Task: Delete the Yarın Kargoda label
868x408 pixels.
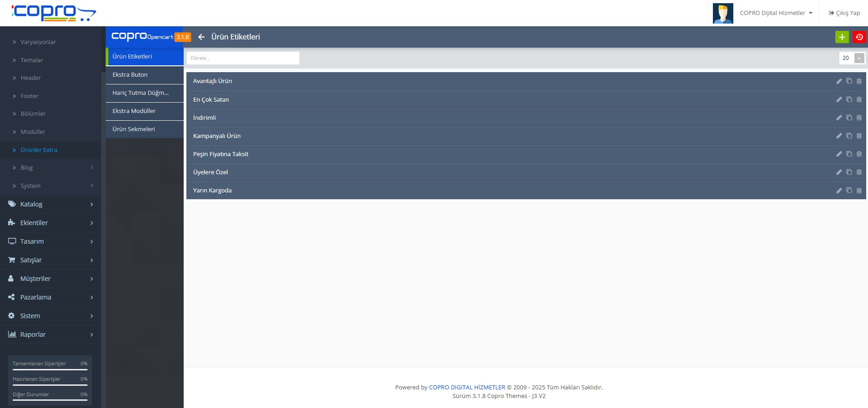Action: (859, 191)
